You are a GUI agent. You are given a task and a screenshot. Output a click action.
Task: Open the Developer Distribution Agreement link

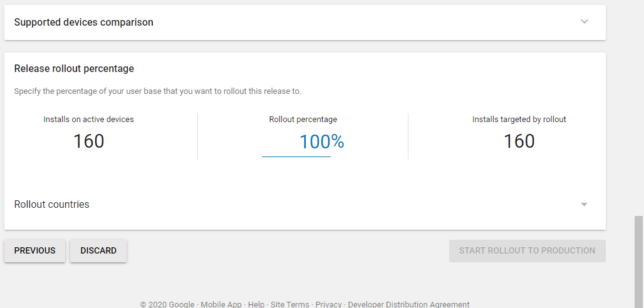point(408,304)
